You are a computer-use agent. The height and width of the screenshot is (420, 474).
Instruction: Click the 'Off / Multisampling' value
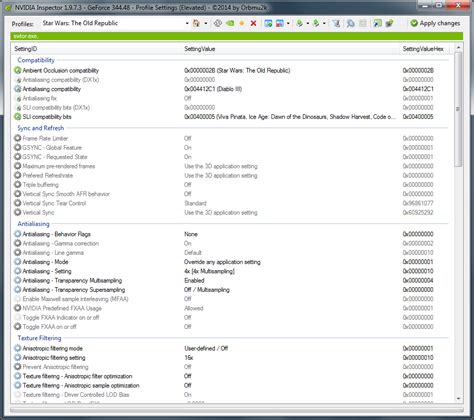click(207, 290)
